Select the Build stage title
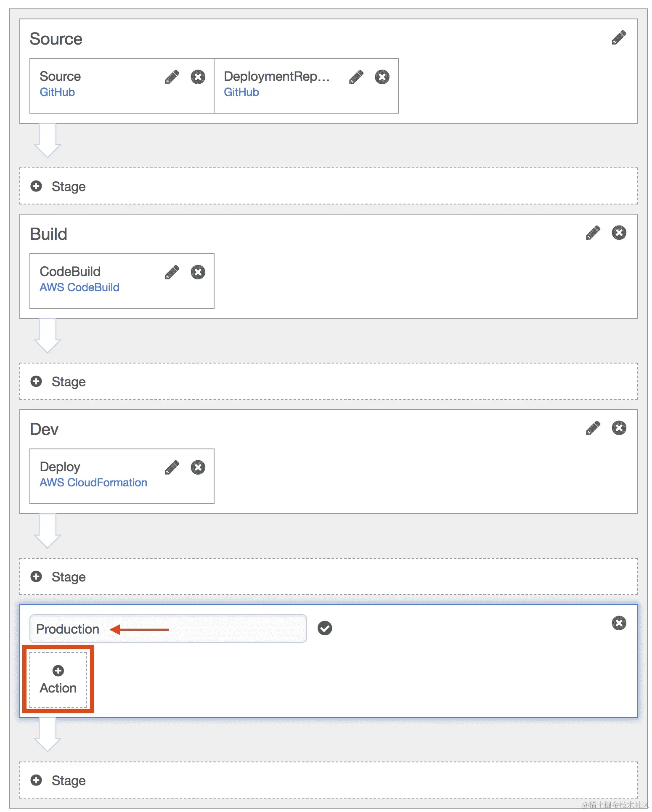Screen dimensions: 652x812 click(48, 234)
